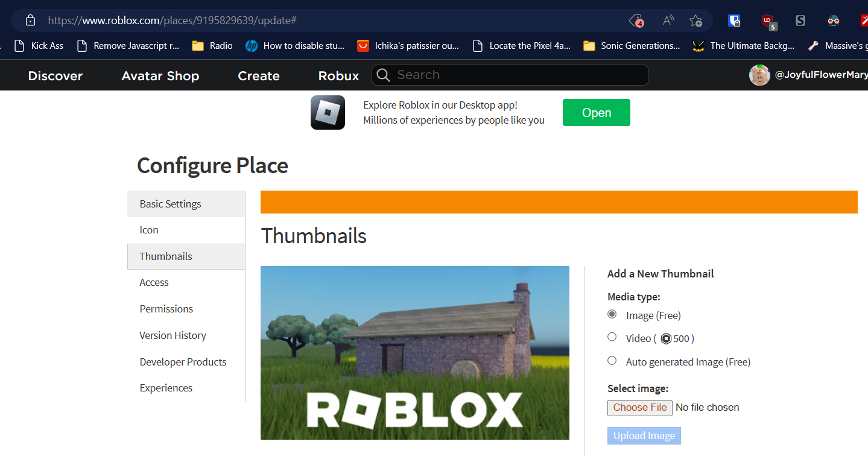Open The Ultimate Backg... bookmark
Image resolution: width=868 pixels, height=456 pixels.
pyautogui.click(x=744, y=46)
